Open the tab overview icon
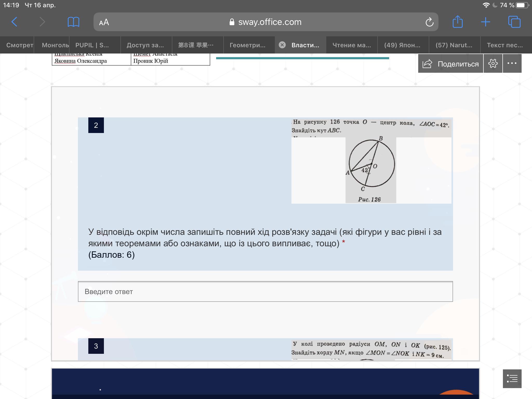The height and width of the screenshot is (399, 532). 514,22
